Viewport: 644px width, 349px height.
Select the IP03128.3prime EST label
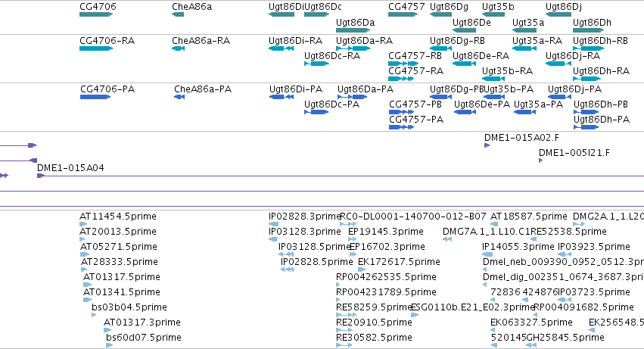coord(305,232)
